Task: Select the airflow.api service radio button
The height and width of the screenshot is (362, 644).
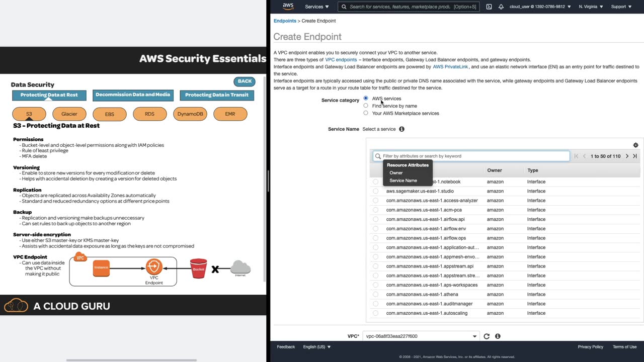Action: (375, 219)
